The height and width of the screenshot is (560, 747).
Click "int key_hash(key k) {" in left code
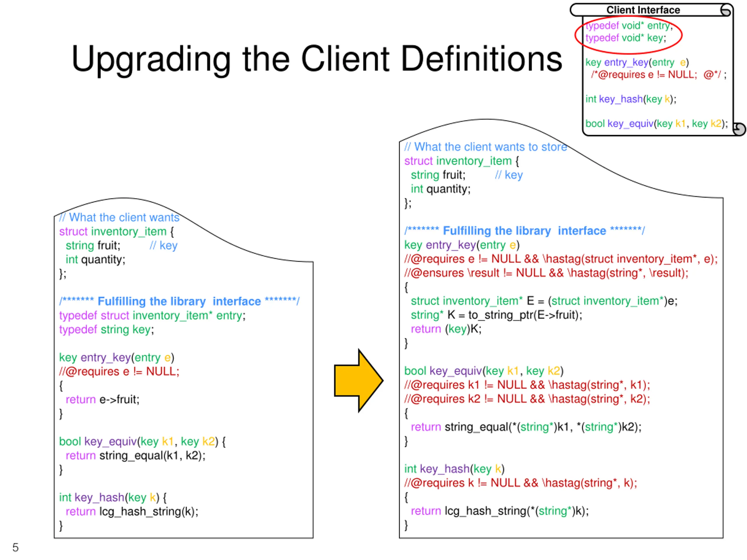113,498
